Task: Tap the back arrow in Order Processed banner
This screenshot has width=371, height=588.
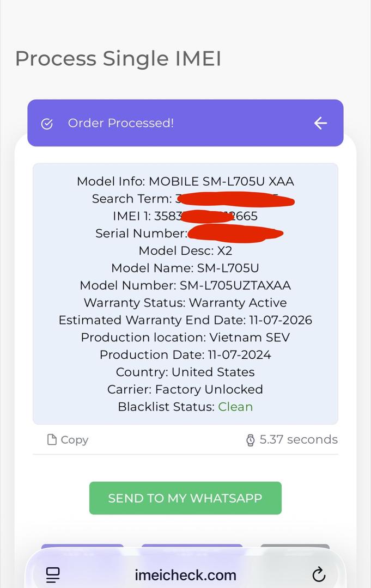Action: coord(320,123)
